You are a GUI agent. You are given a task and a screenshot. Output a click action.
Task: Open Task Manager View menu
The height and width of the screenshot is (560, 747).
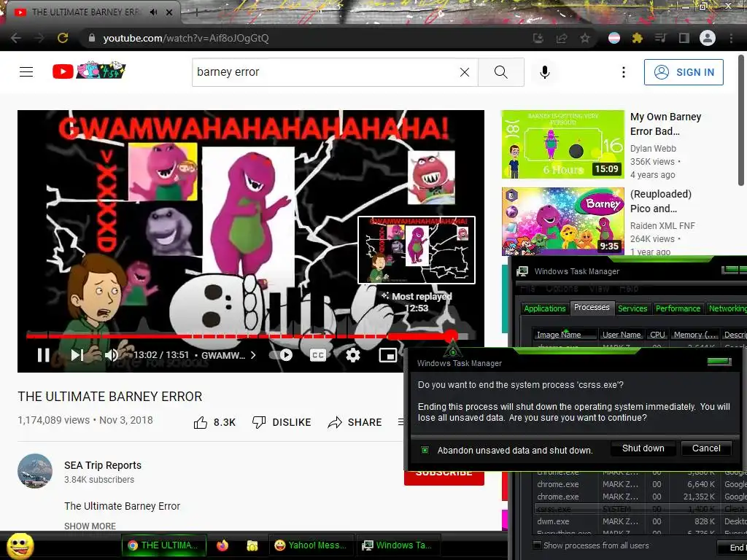pyautogui.click(x=599, y=289)
